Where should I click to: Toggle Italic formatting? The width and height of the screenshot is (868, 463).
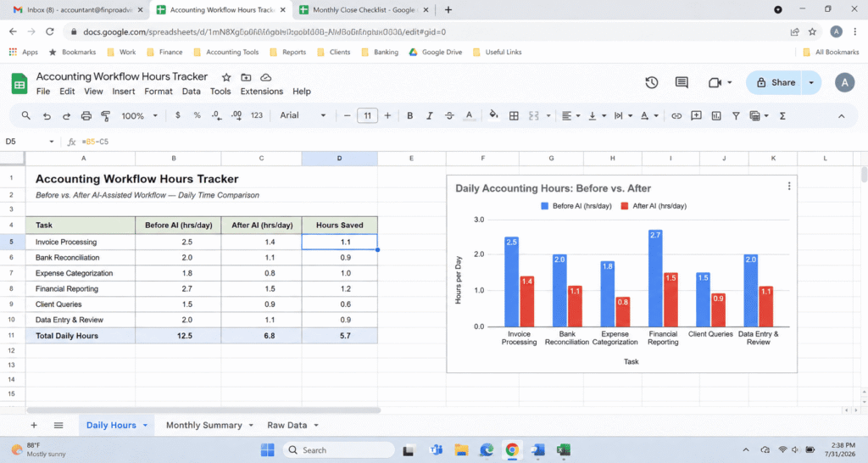pos(429,115)
